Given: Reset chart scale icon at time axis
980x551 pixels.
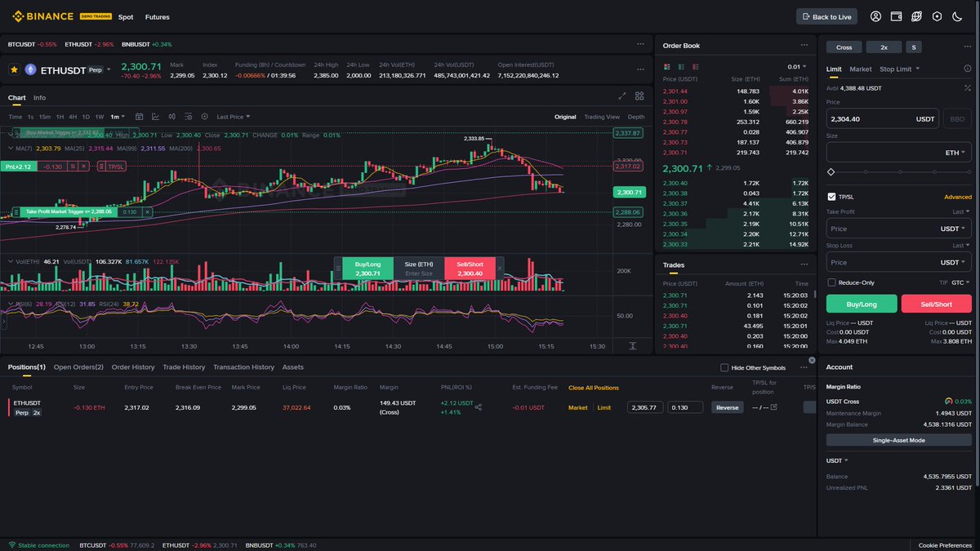Looking at the screenshot, I should (633, 346).
